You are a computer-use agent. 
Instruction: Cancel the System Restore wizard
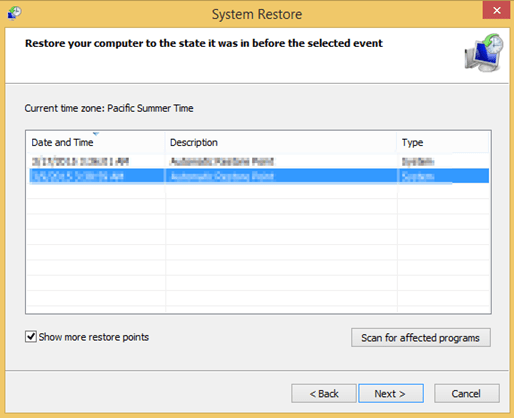tap(466, 394)
